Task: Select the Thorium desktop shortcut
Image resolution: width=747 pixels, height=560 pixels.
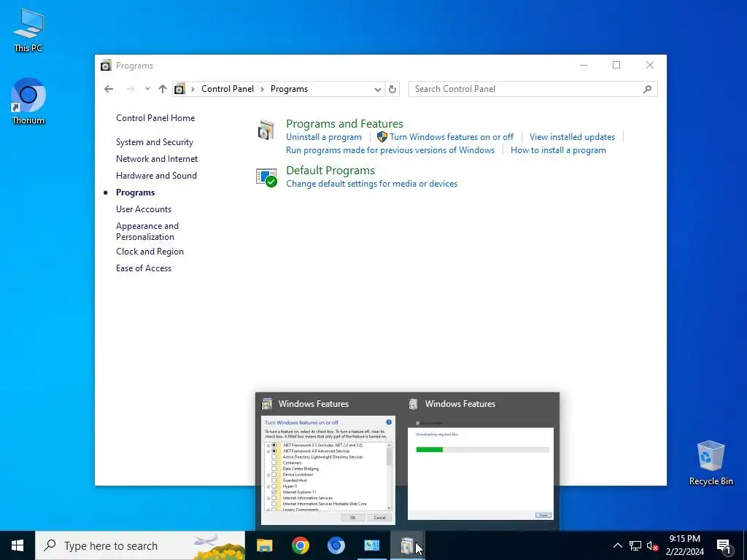Action: click(28, 101)
